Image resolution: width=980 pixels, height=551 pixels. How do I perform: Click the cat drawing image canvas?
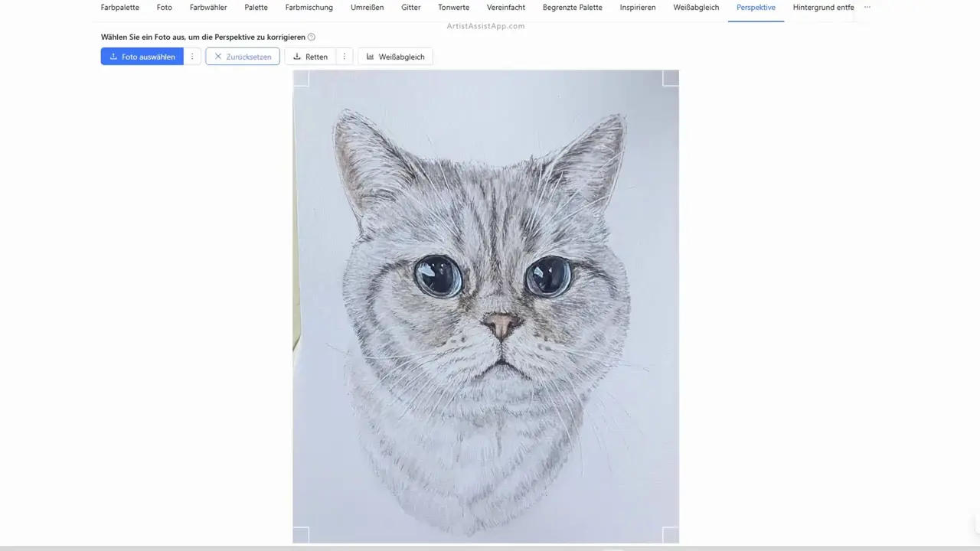(485, 306)
